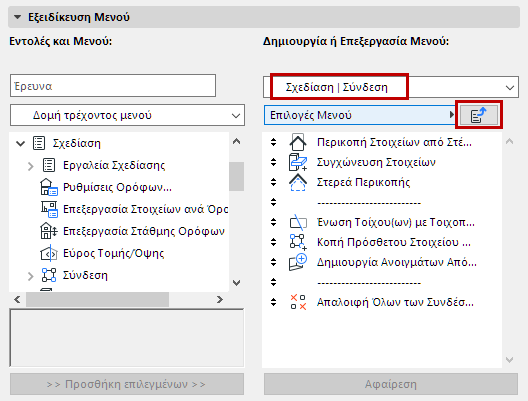
Task: Click right arrow of horizontal scrollbar
Action: pos(220,299)
